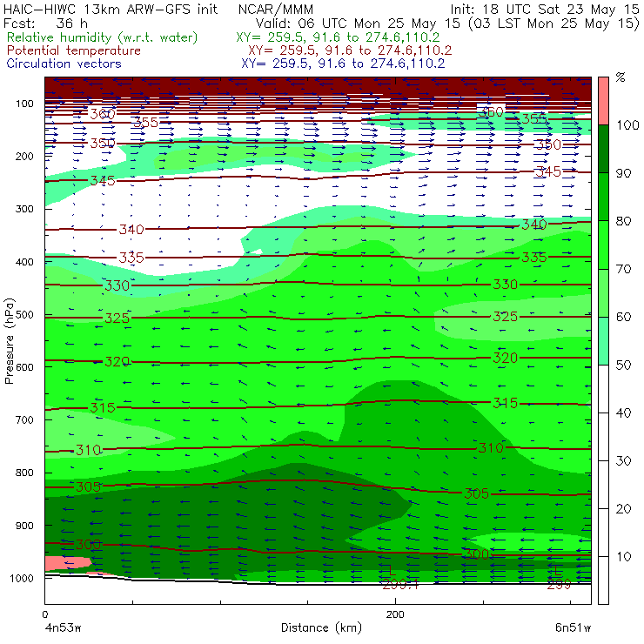Click the pink above-100% colorbar swatch
The width and height of the screenshot is (644, 644).
tap(603, 101)
